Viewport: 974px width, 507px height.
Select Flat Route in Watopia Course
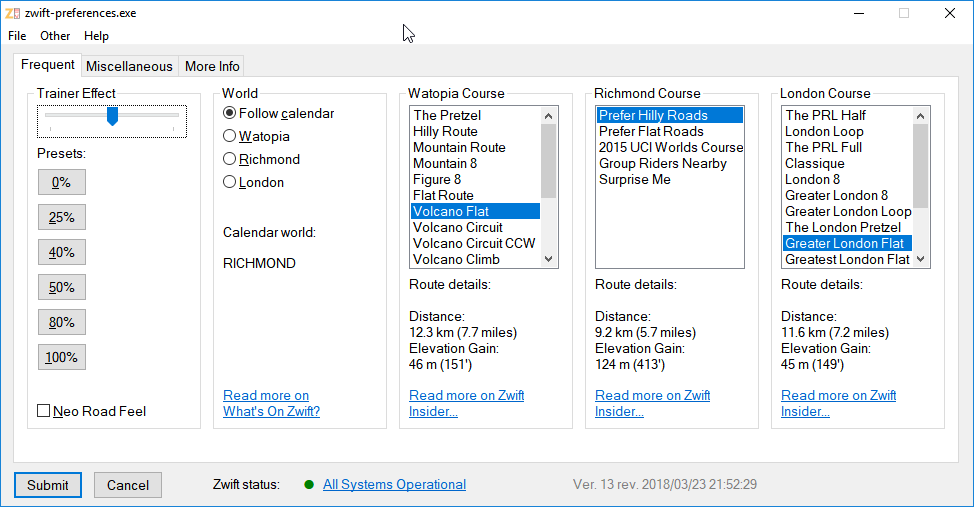(x=475, y=195)
